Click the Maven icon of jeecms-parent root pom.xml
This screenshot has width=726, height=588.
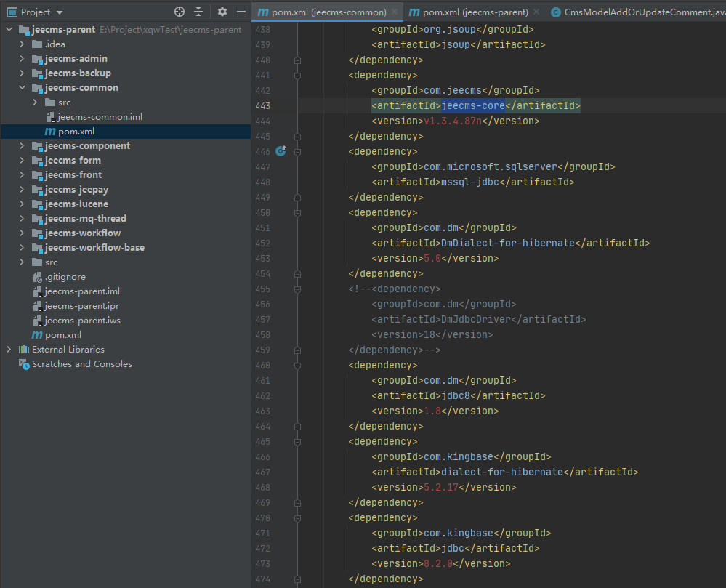pos(37,335)
